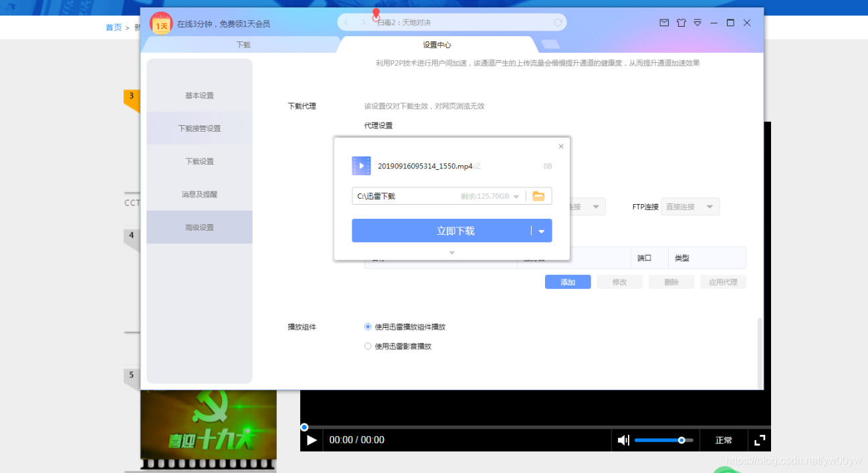Click the 添加 proxy button
Viewport: 868px width, 473px height.
[x=568, y=282]
